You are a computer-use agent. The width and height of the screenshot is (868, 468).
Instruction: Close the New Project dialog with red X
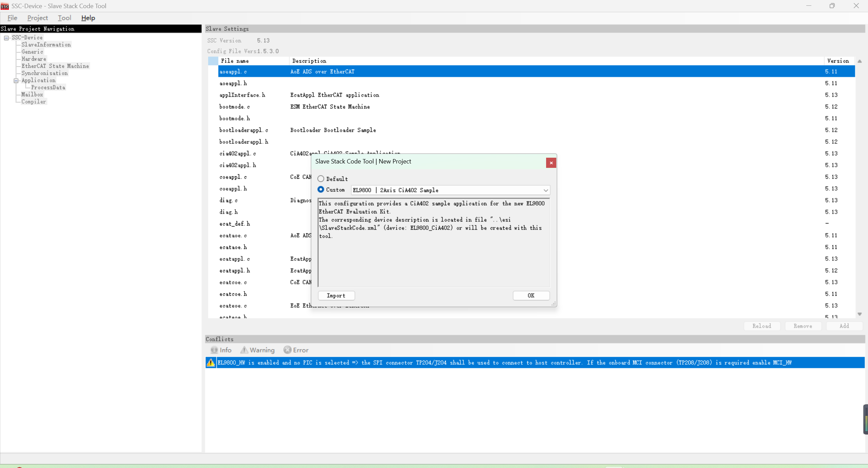(551, 163)
